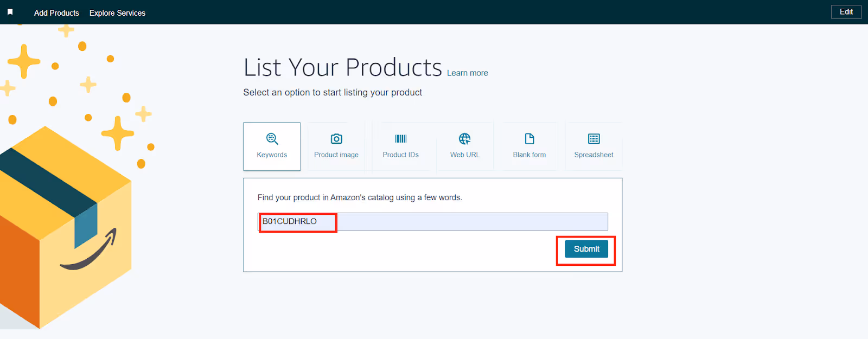Click the Edit button
Image resolution: width=868 pixels, height=339 pixels.
coord(846,12)
